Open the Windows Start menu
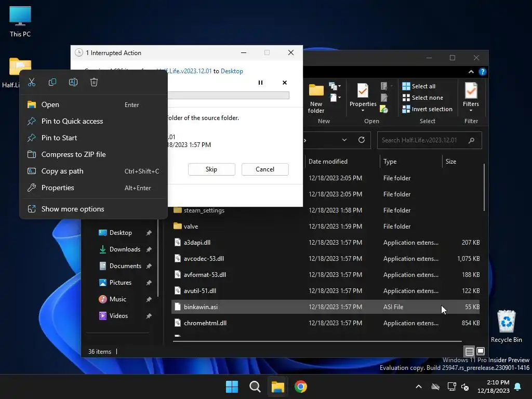Viewport: 532px width, 399px height. [232, 387]
